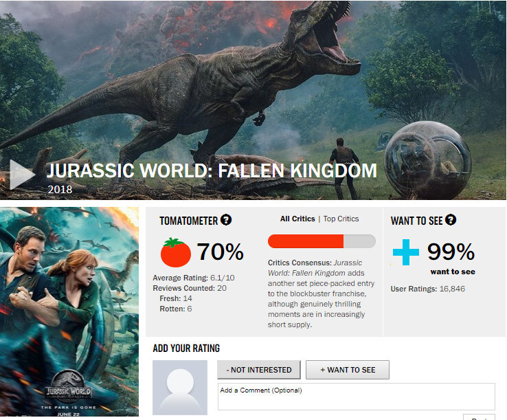Open the Want To See help icon
The height and width of the screenshot is (420, 507).
pos(451,220)
